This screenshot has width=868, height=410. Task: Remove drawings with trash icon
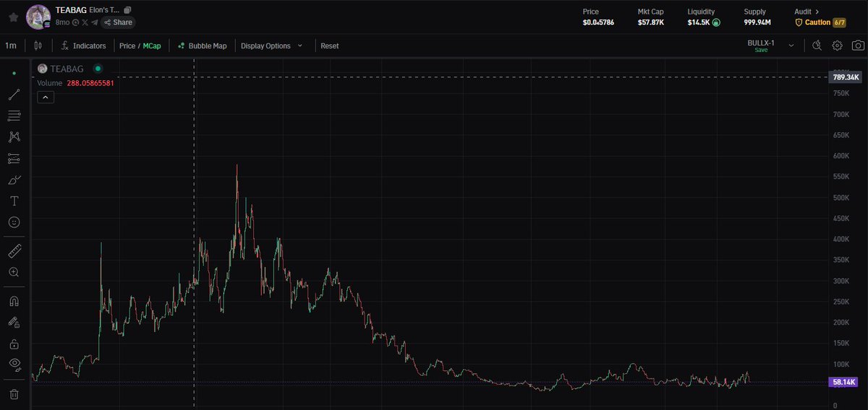(x=14, y=394)
